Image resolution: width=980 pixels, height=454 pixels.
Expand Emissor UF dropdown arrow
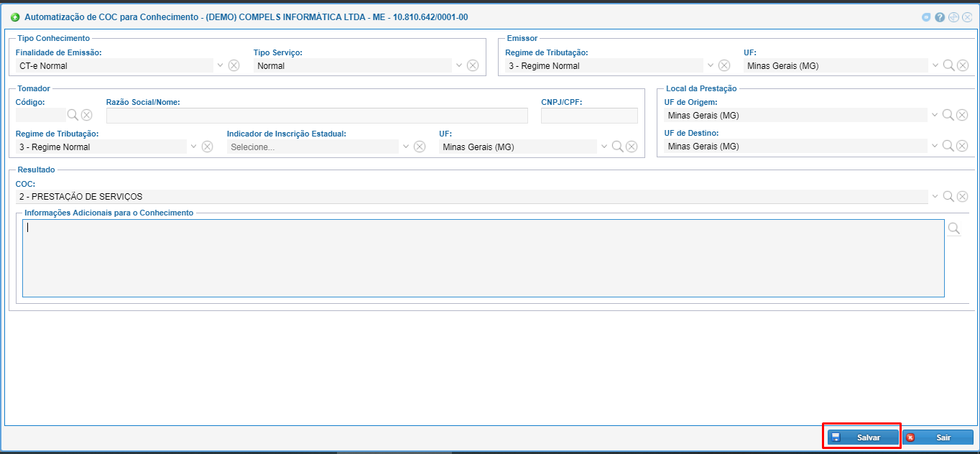pyautogui.click(x=935, y=65)
